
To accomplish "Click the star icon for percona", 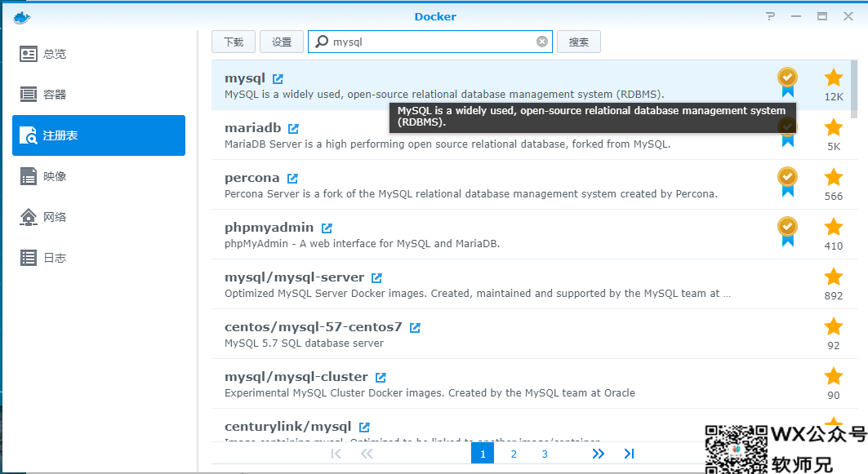I will click(833, 178).
